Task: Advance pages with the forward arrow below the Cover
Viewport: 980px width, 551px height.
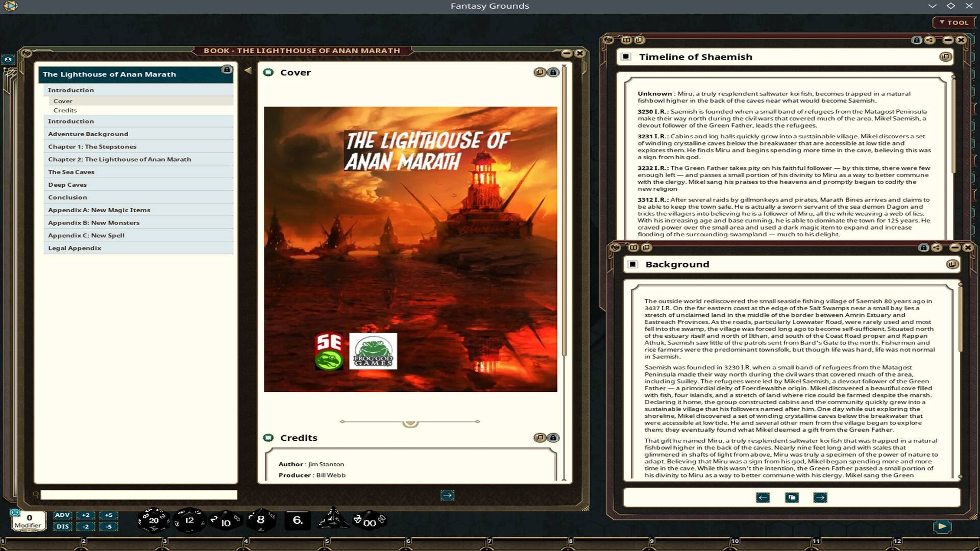Action: pos(447,495)
